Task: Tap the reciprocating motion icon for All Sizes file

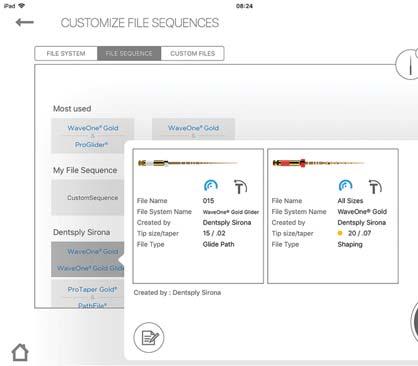Action: click(x=345, y=185)
